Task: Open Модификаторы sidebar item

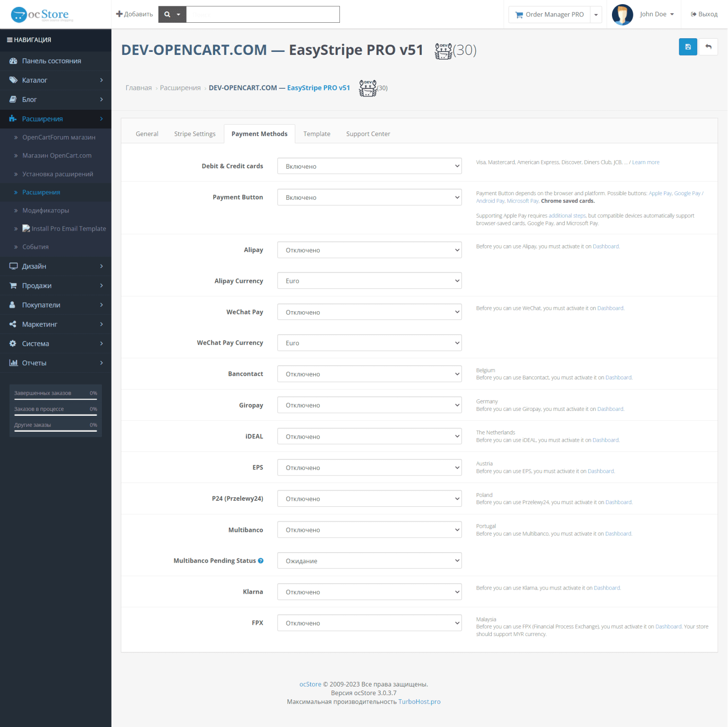Action: click(x=45, y=210)
